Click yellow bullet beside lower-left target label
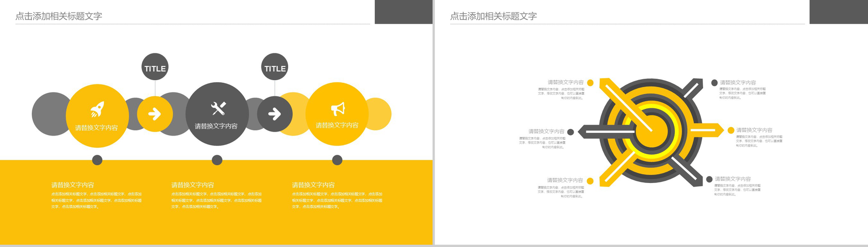Image resolution: width=868 pixels, height=247 pixels. pyautogui.click(x=590, y=181)
